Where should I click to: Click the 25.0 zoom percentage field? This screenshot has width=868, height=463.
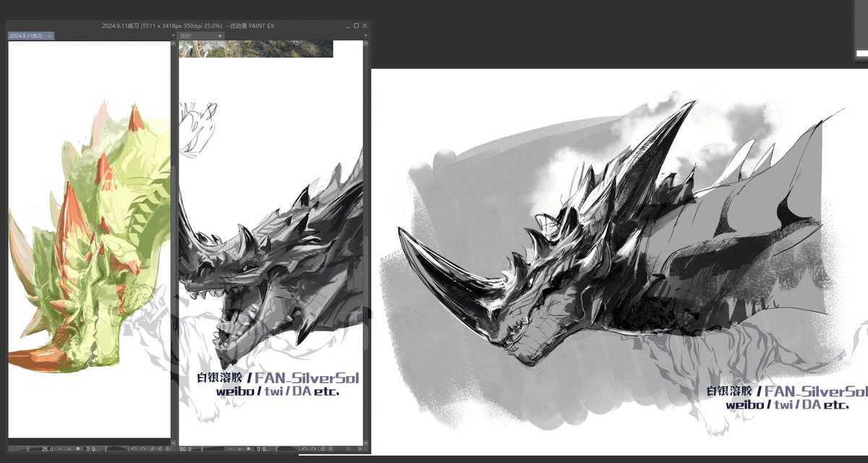pyautogui.click(x=48, y=450)
